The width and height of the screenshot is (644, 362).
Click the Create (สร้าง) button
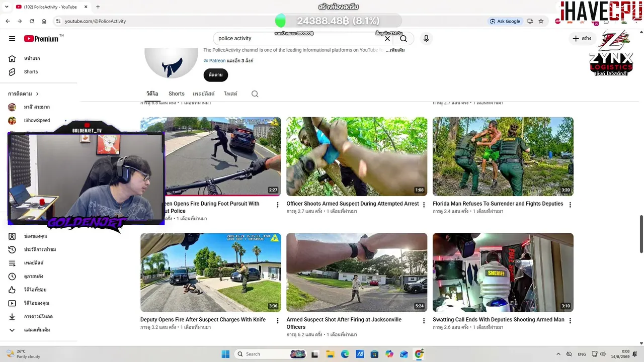pyautogui.click(x=582, y=39)
